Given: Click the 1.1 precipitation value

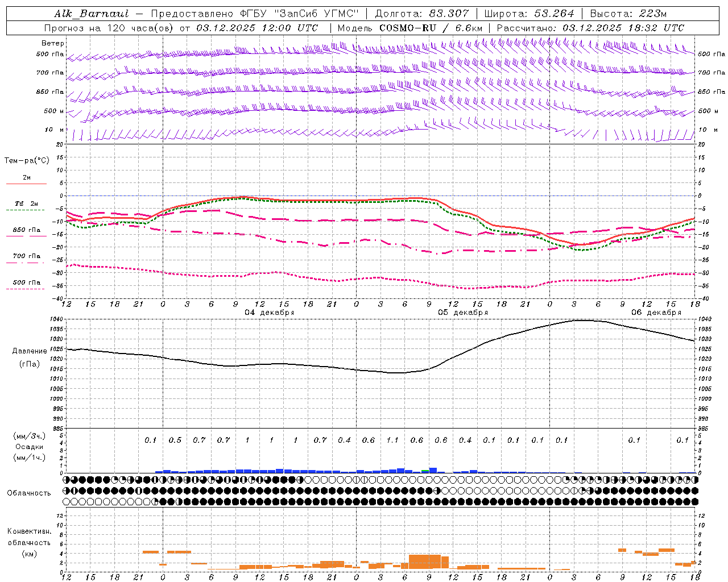Looking at the screenshot, I should point(392,440).
